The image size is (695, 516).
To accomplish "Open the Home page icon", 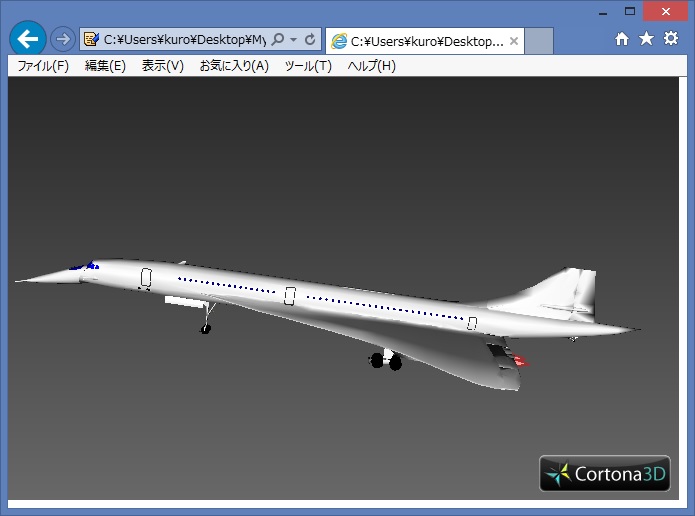I will (622, 39).
